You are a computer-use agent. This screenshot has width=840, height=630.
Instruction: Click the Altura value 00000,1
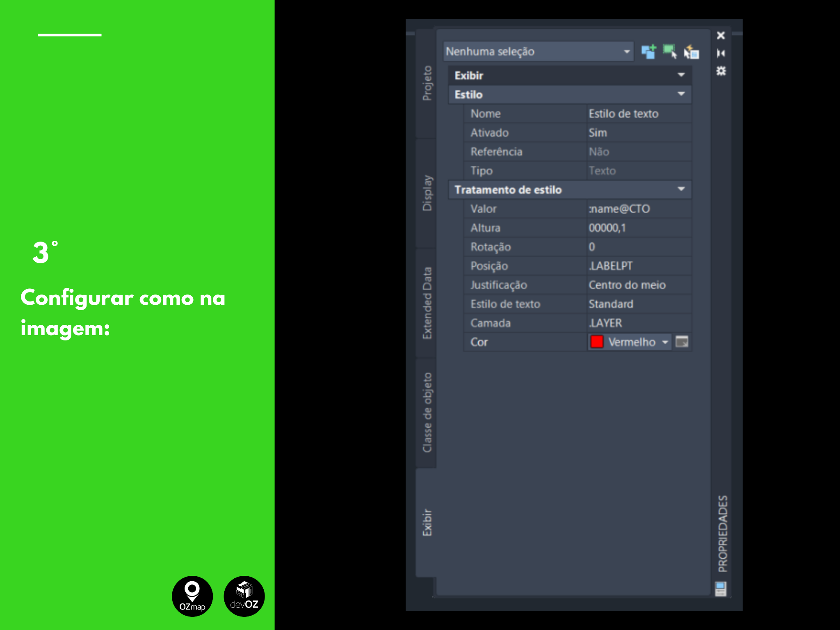pos(639,228)
